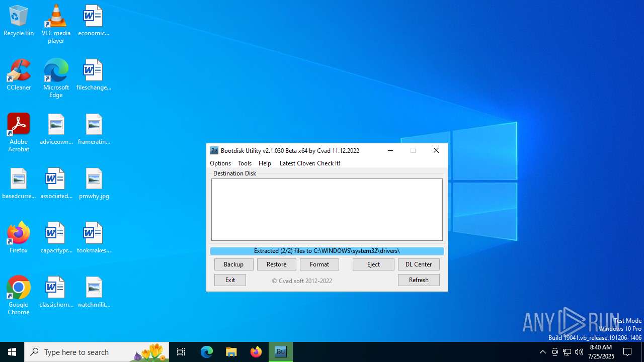The image size is (644, 362).
Task: Open the Help menu
Action: tap(265, 163)
